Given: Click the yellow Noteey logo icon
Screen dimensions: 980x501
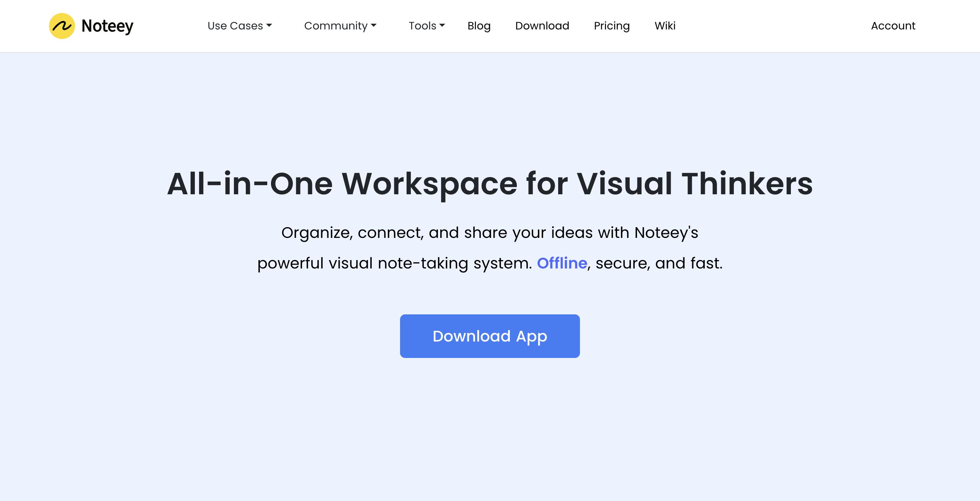Looking at the screenshot, I should point(62,26).
